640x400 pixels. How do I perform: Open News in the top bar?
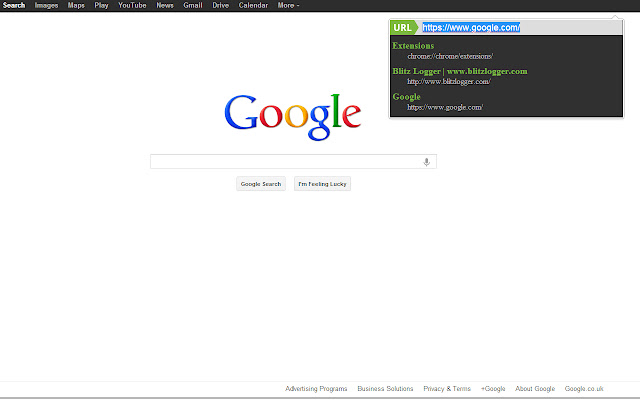pos(165,5)
